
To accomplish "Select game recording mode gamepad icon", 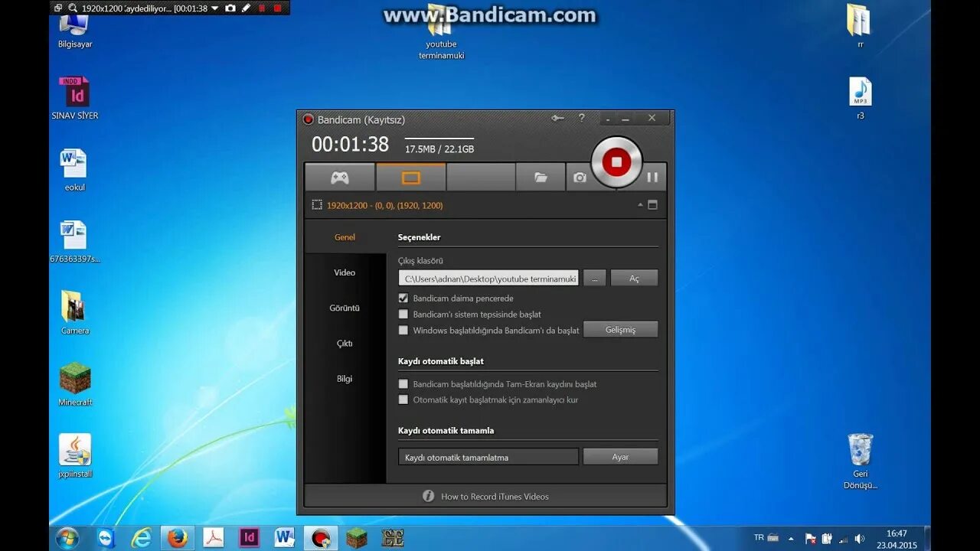I will (340, 178).
